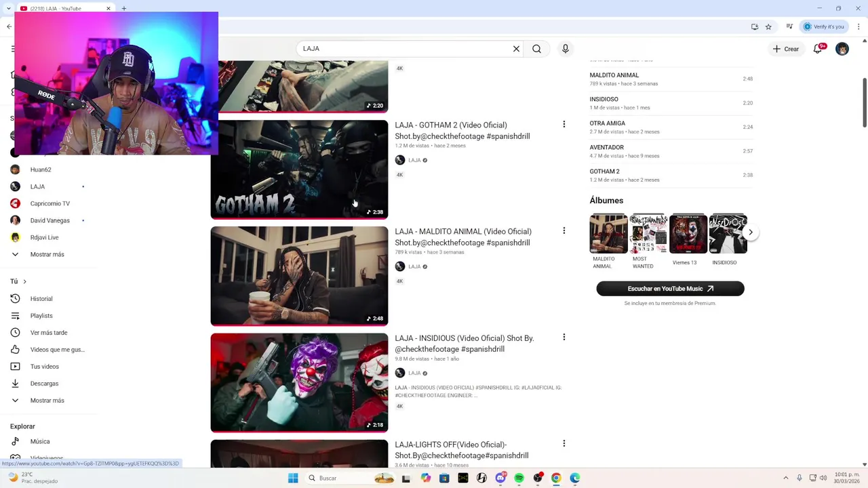Viewport: 868px width, 488px height.
Task: Show hidden system tray icons chevron
Action: click(786, 478)
